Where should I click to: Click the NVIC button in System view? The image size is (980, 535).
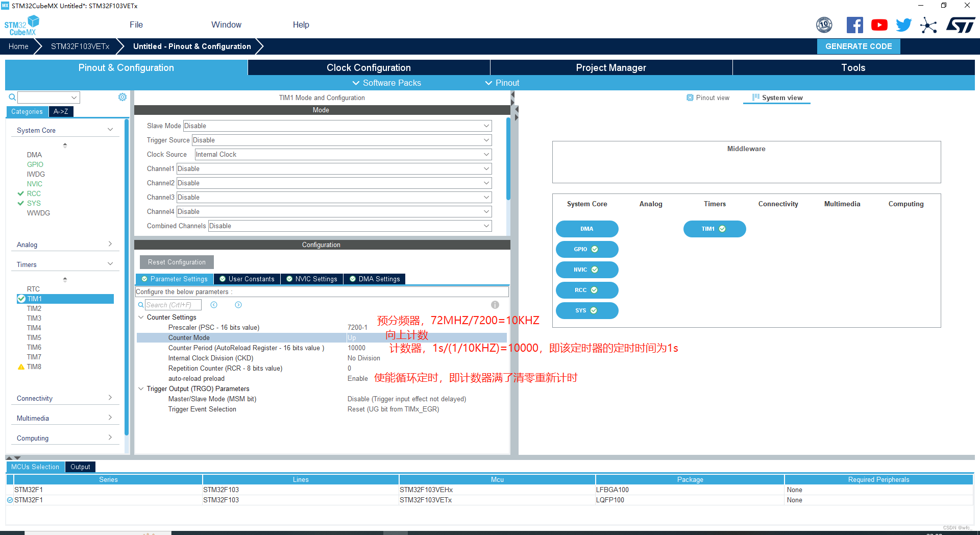[x=587, y=270]
